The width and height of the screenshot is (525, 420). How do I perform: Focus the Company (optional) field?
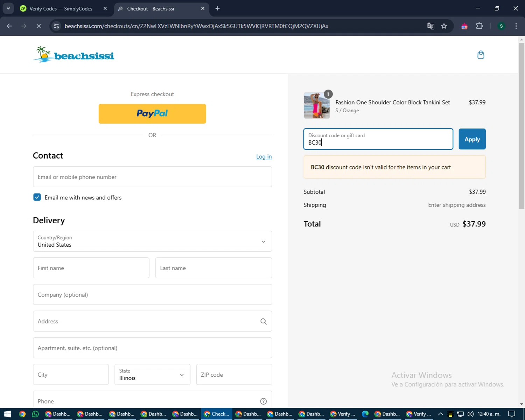[152, 294]
